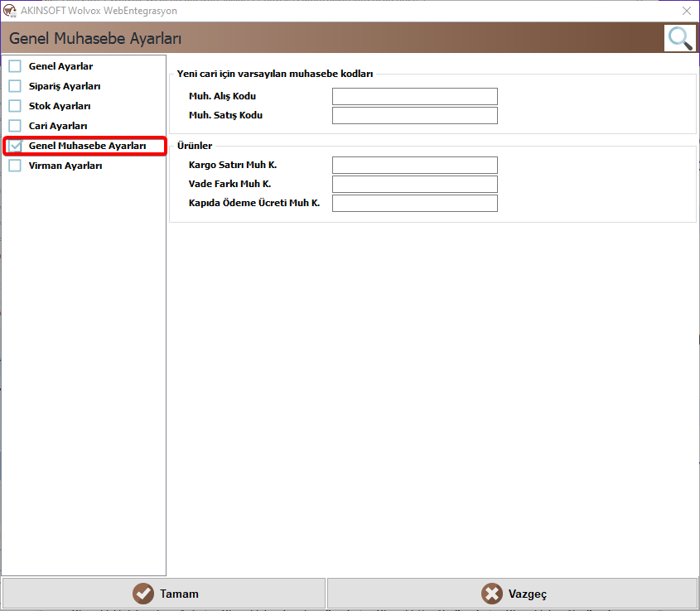Focus the Muh. Alış Kodu field

tap(415, 96)
